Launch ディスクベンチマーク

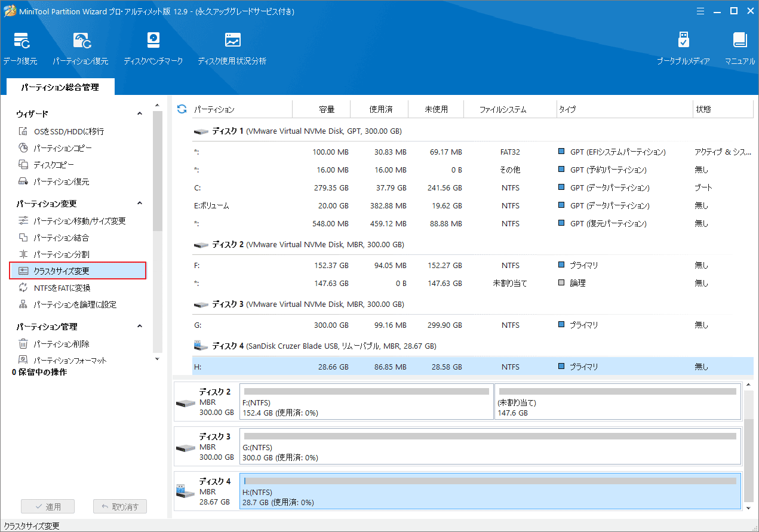click(153, 48)
